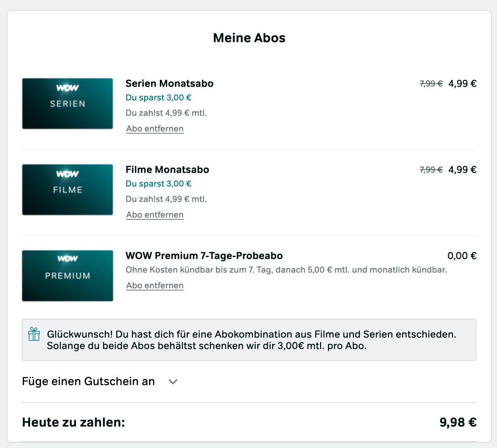Click the WOW Filme thumbnail
This screenshot has height=448, width=497.
[x=68, y=190]
